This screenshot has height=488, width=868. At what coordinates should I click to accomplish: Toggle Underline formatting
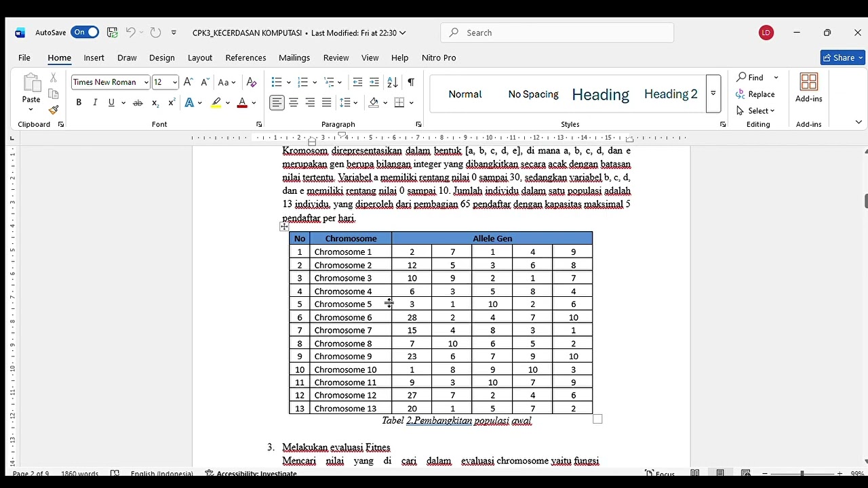(111, 103)
